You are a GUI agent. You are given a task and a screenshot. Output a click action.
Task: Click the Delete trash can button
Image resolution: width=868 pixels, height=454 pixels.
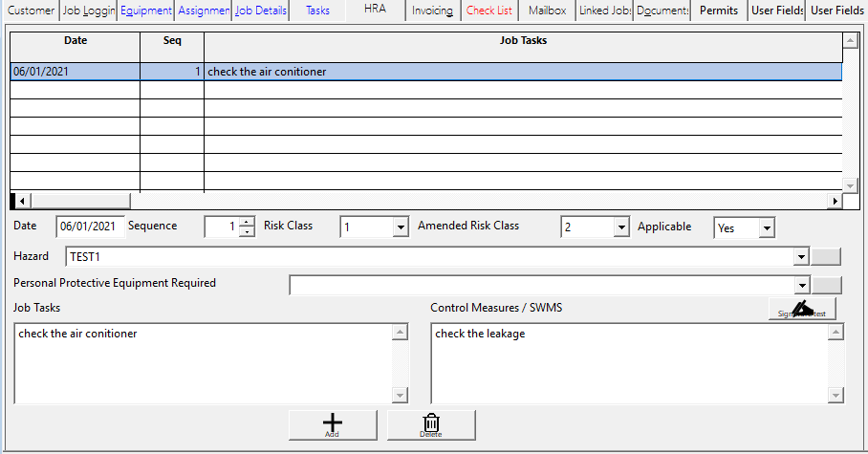pos(431,424)
